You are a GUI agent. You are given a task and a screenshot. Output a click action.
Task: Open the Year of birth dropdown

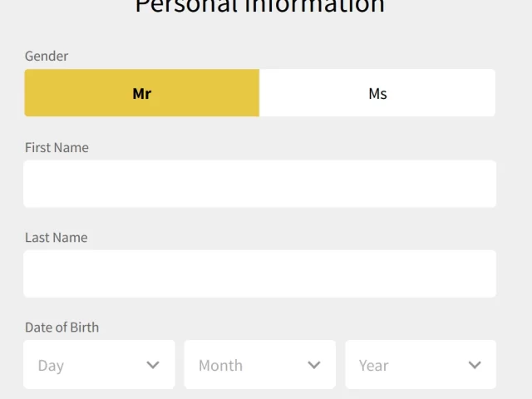coord(421,365)
